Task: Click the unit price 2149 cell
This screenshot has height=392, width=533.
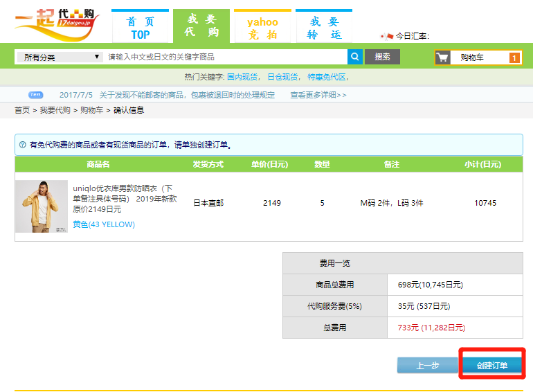Action: pyautogui.click(x=272, y=203)
